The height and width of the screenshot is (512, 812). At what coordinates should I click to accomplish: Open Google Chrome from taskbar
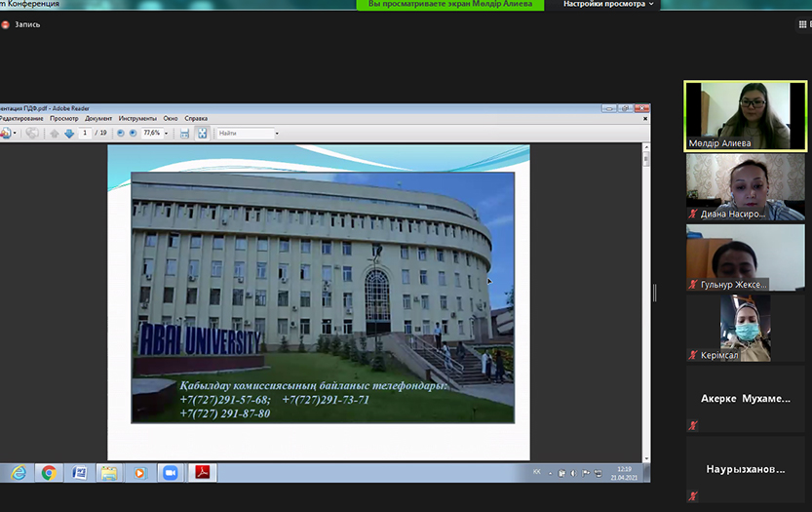point(49,473)
